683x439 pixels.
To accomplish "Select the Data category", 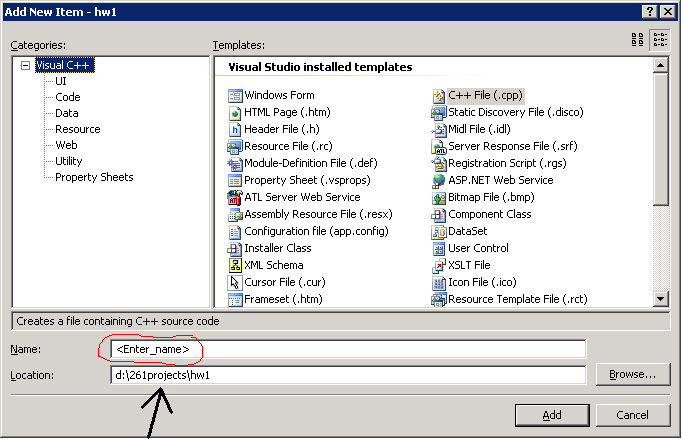I will point(67,113).
